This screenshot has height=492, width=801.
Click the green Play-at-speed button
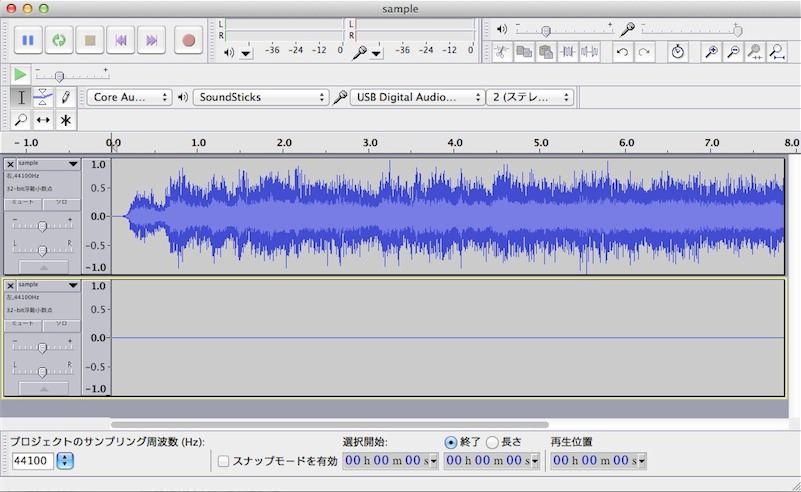click(x=20, y=75)
